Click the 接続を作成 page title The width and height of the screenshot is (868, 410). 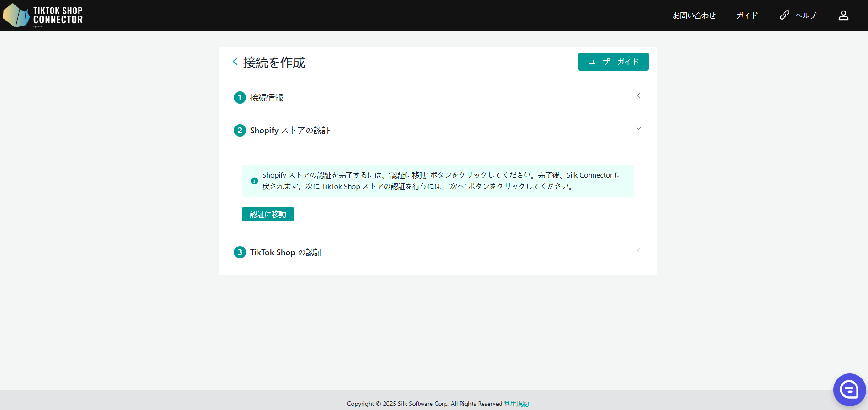pyautogui.click(x=274, y=62)
